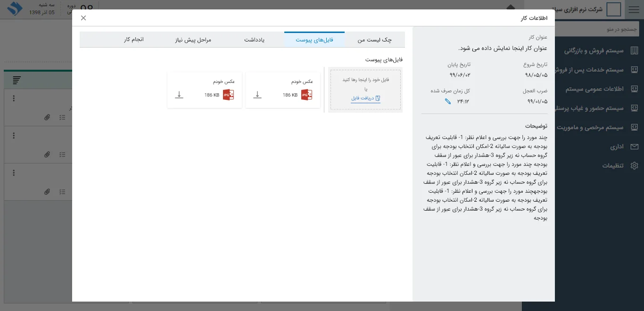Viewport: 644px width, 311px height.
Task: Click the pencil icon beside total time spent
Action: point(448,101)
